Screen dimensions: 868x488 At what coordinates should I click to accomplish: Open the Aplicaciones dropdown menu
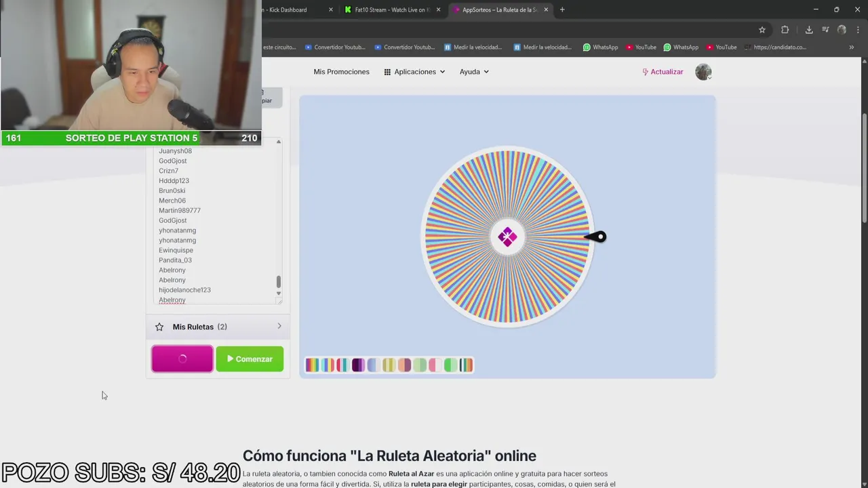(414, 72)
